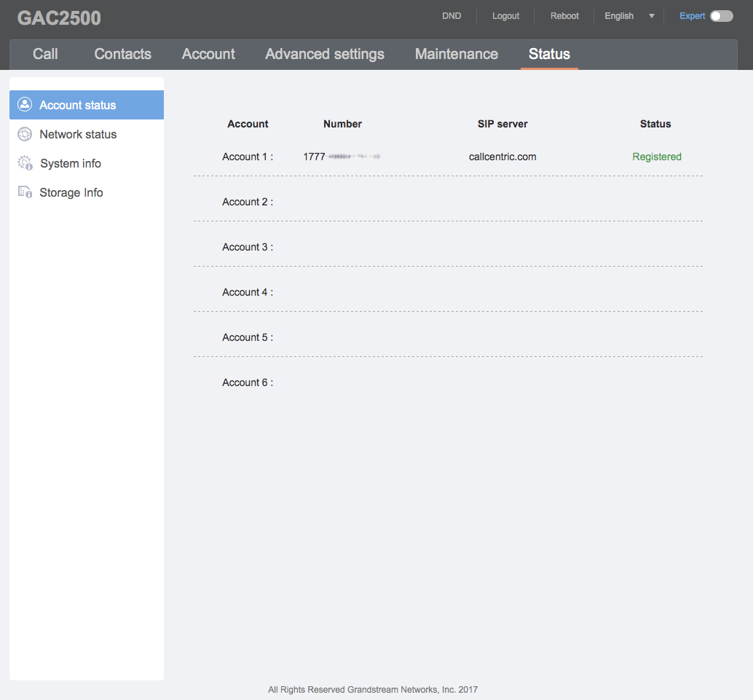
Task: Click the SIP server column header
Action: (502, 124)
